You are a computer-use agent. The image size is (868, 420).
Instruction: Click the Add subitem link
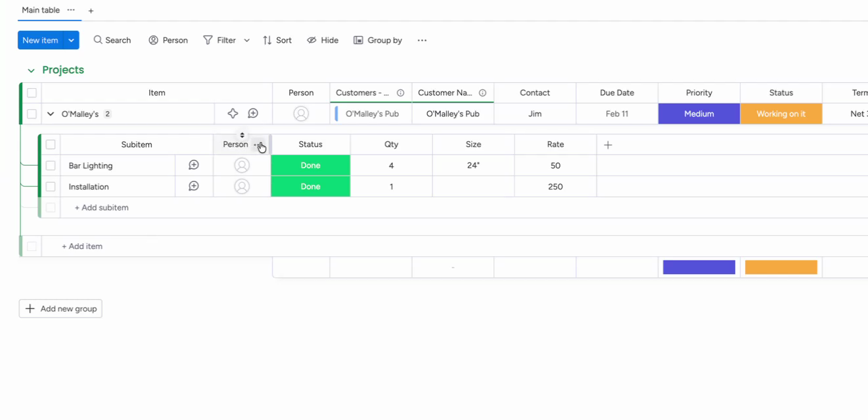[x=101, y=207]
